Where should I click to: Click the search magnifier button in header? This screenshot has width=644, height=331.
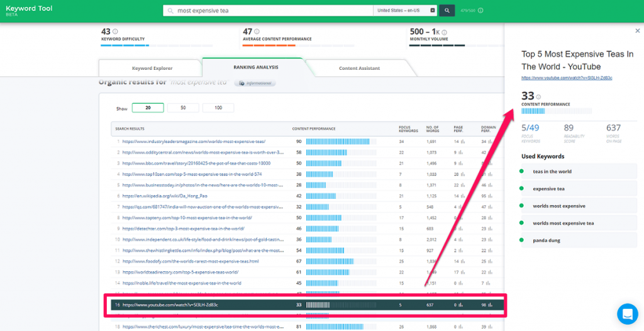447,10
